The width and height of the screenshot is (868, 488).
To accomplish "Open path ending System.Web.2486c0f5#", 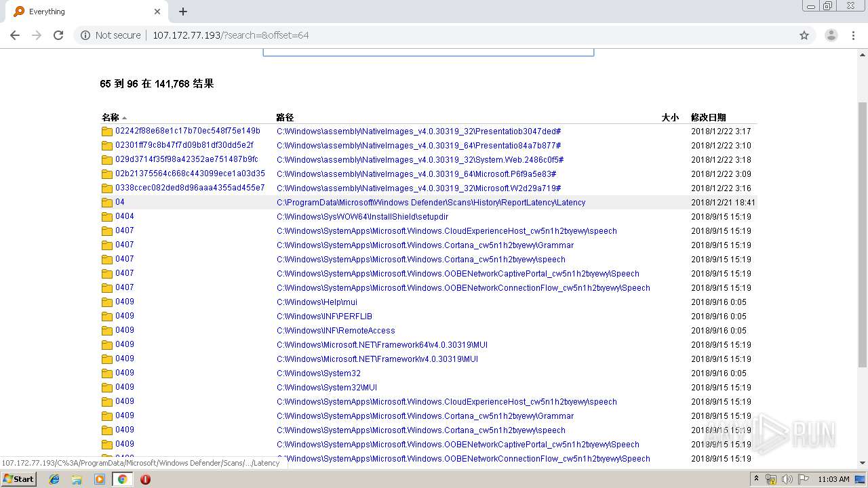I will tap(420, 160).
